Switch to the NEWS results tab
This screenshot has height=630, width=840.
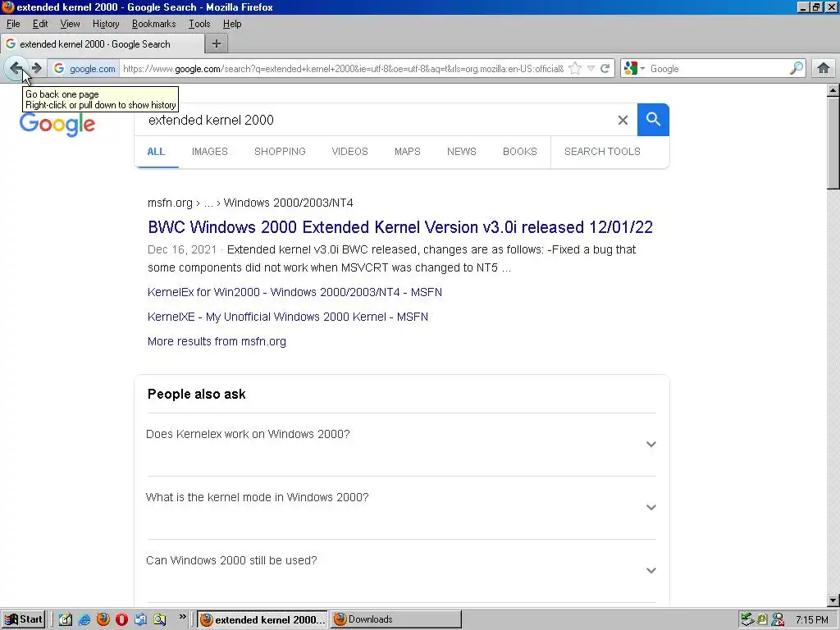pos(461,152)
